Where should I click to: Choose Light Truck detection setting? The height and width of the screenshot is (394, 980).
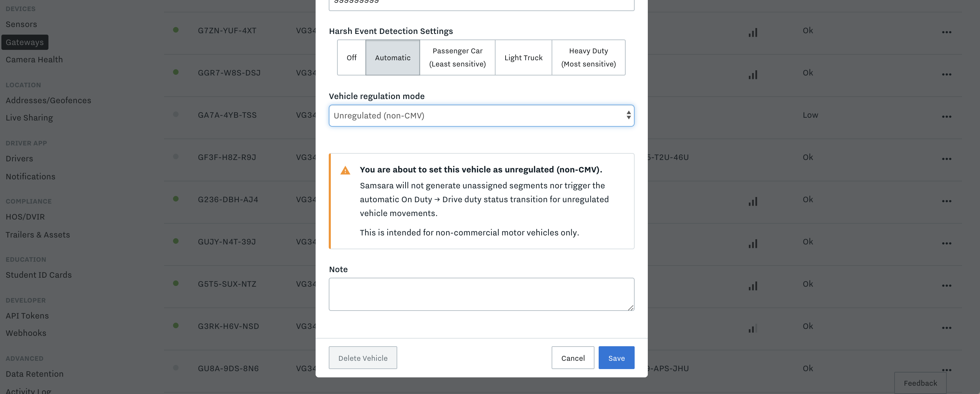pos(524,57)
